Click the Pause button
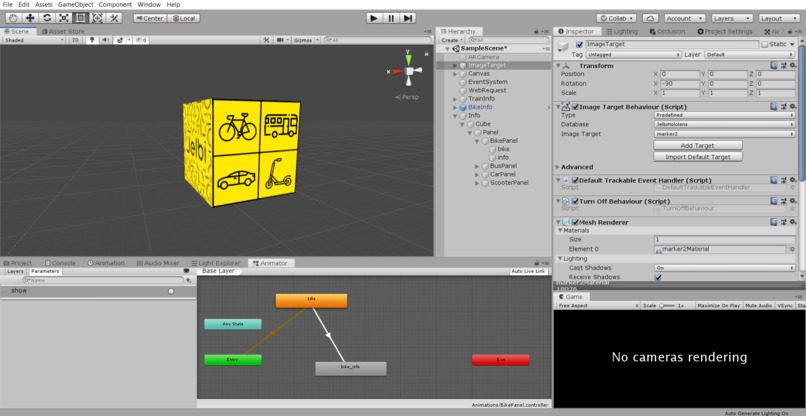This screenshot has width=806, height=416. pos(391,18)
